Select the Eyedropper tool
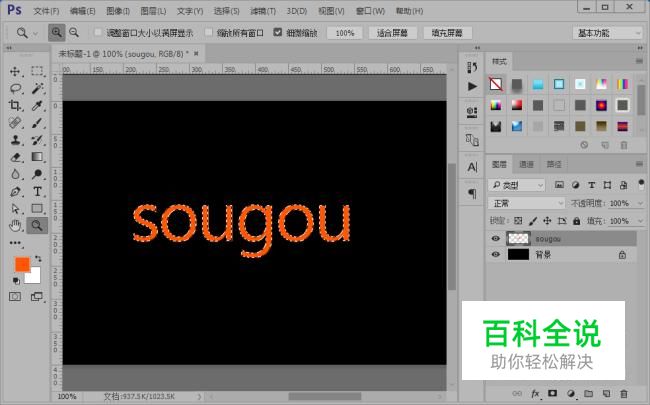The height and width of the screenshot is (405, 650). [x=37, y=105]
